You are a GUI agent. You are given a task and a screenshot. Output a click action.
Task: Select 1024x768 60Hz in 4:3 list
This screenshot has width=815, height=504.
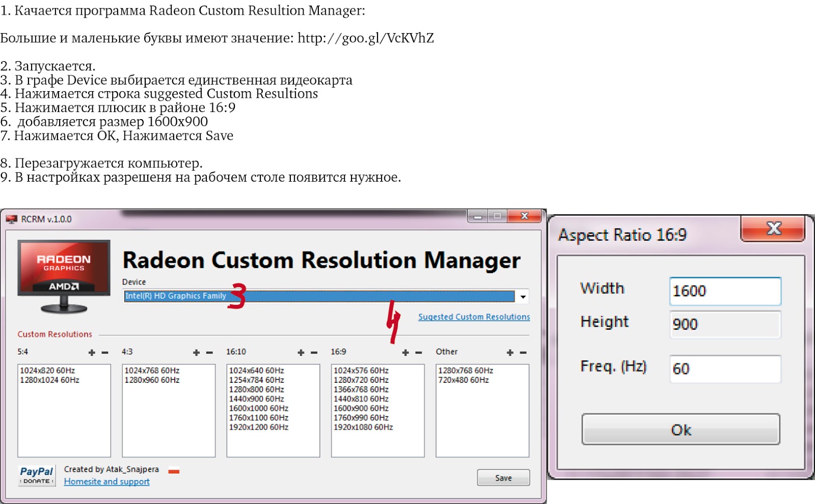(152, 371)
